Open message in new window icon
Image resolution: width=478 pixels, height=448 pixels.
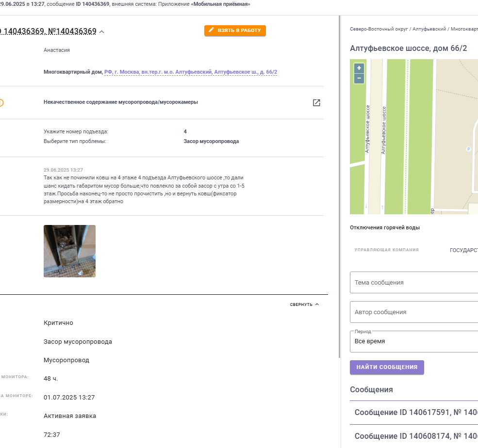[x=316, y=103]
